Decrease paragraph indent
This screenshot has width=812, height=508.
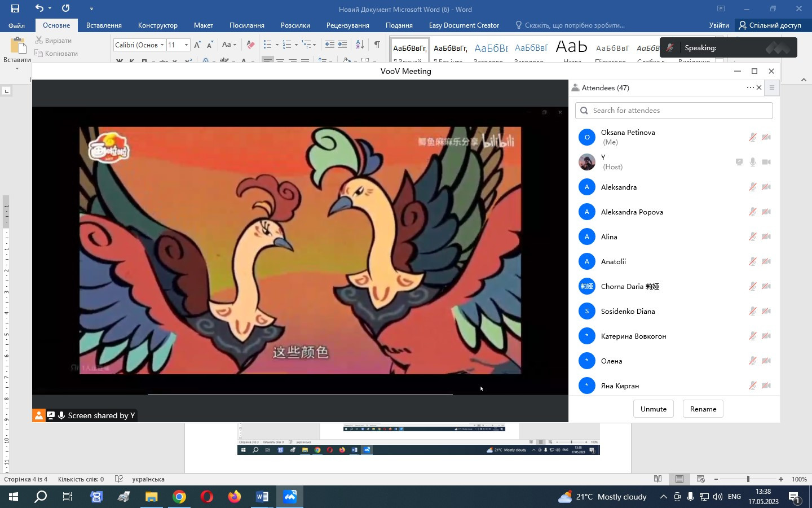coord(330,45)
